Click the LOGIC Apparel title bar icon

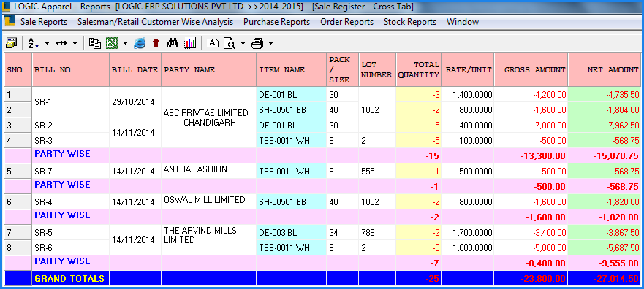pos(6,7)
